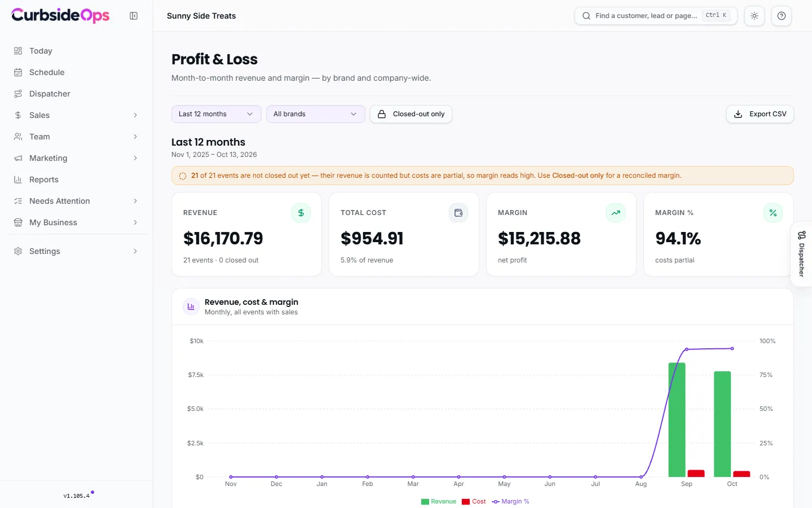Click the Dispatcher sidebar icon
This screenshot has width=812, height=508.
click(18, 94)
